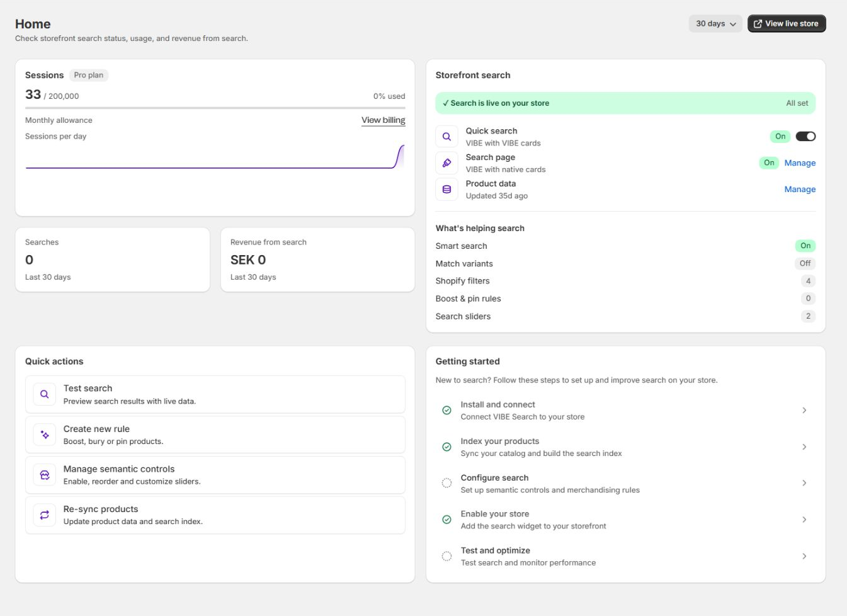The width and height of the screenshot is (847, 616).
Task: Expand the Test and optimize step chevron
Action: (804, 556)
